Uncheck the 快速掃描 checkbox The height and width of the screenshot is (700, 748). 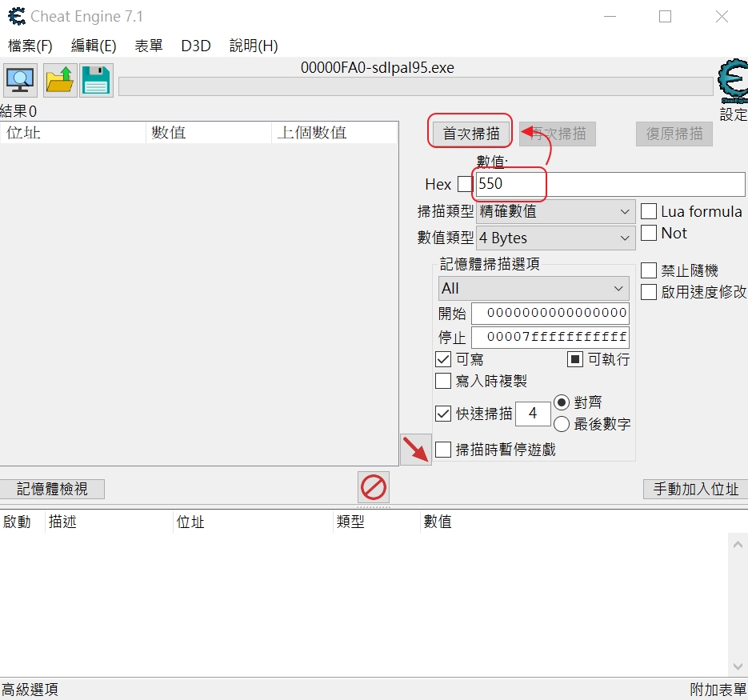(443, 414)
